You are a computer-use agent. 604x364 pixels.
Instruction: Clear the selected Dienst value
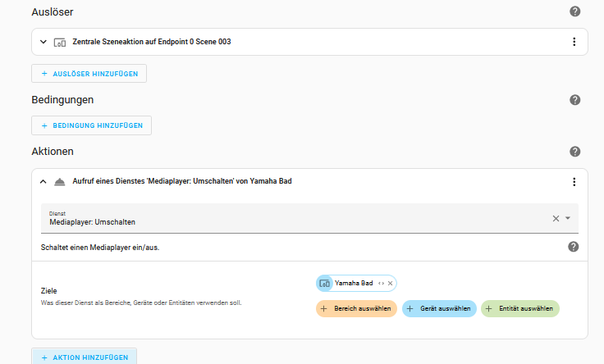click(x=556, y=219)
